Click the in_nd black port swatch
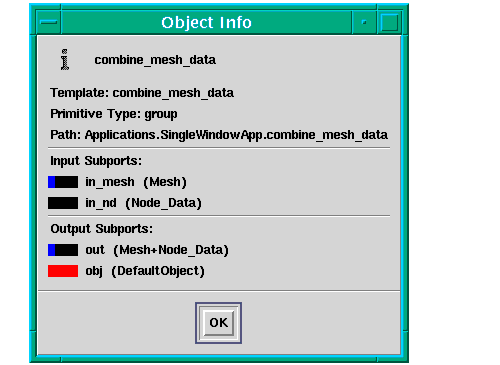Screen dimensions: 500x365 [63, 203]
